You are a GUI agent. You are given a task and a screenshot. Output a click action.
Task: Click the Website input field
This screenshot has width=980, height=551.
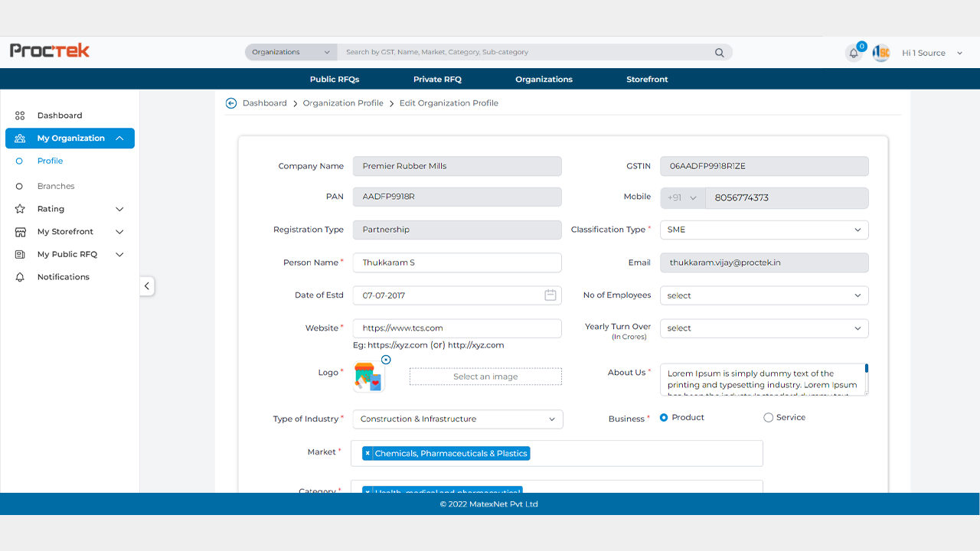457,328
